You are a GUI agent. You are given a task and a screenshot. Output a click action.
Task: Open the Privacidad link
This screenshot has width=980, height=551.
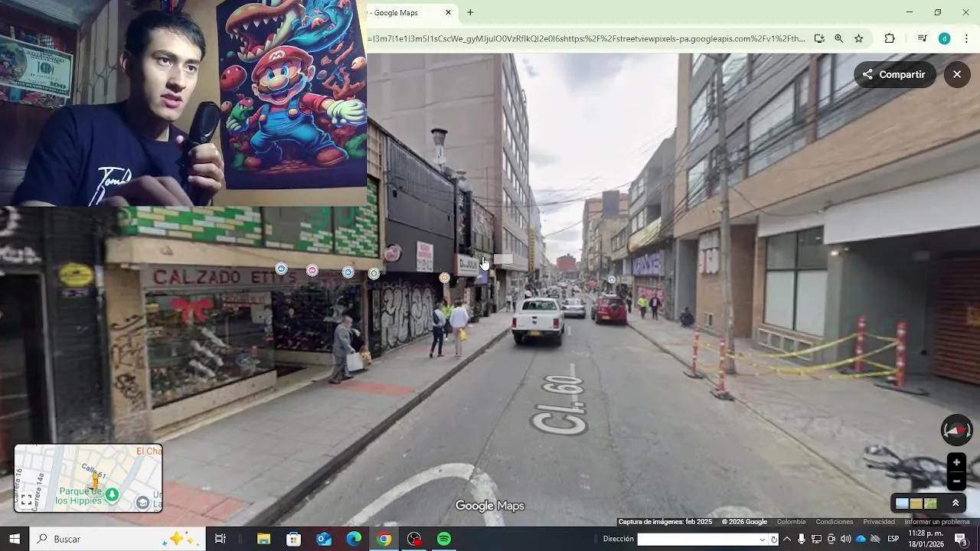(x=879, y=522)
